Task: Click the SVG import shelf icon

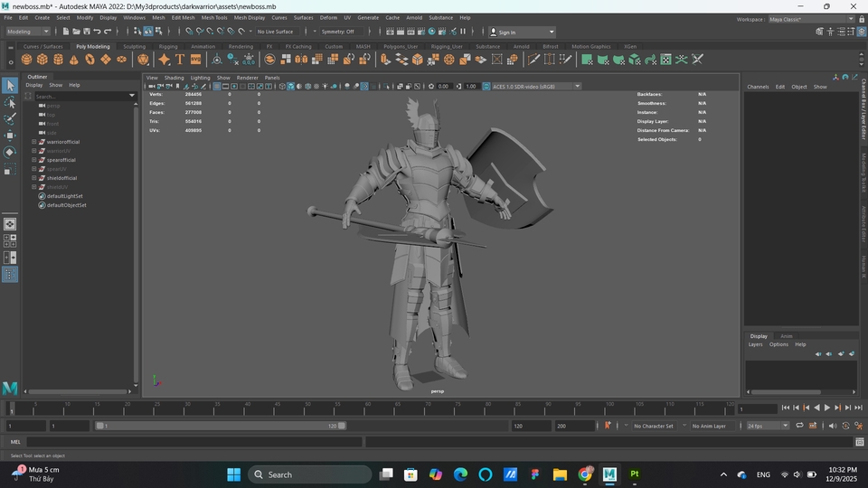Action: tap(196, 60)
